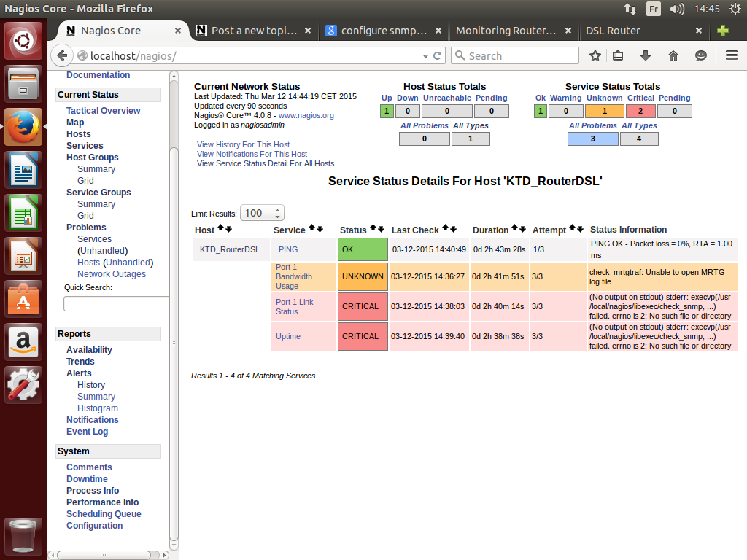This screenshot has width=747, height=560.
Task: Click the sidebar vertical scrollbar
Action: (x=174, y=219)
